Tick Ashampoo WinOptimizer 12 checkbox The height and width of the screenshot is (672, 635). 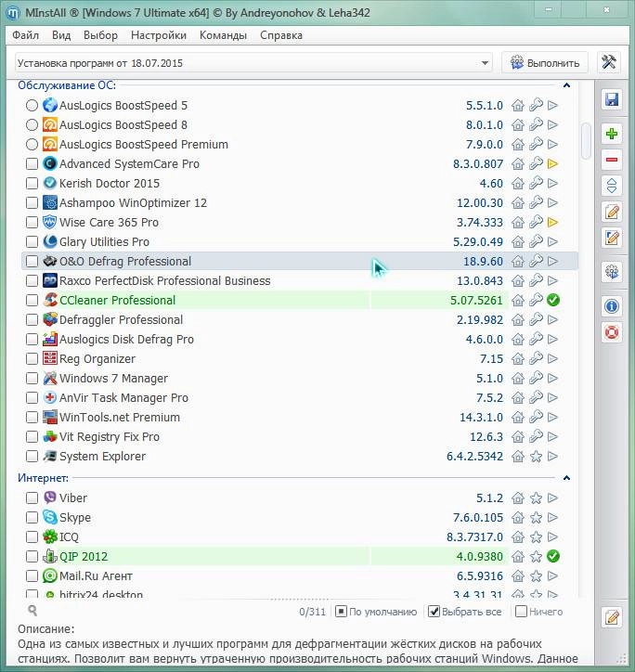(32, 202)
